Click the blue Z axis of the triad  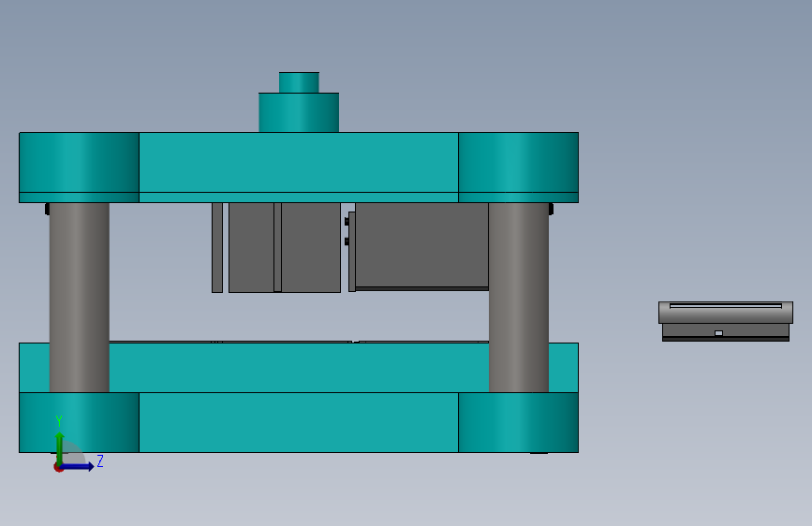(78, 466)
